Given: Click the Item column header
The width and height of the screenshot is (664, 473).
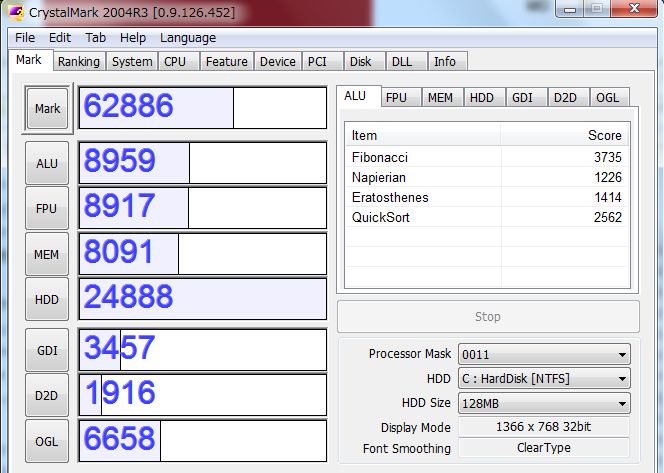Looking at the screenshot, I should pos(423,136).
